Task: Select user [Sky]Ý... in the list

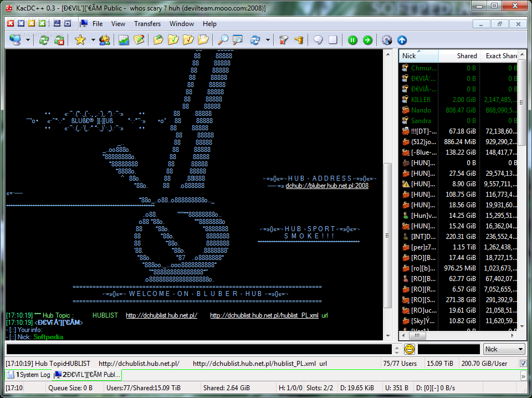Action: pyautogui.click(x=459, y=320)
